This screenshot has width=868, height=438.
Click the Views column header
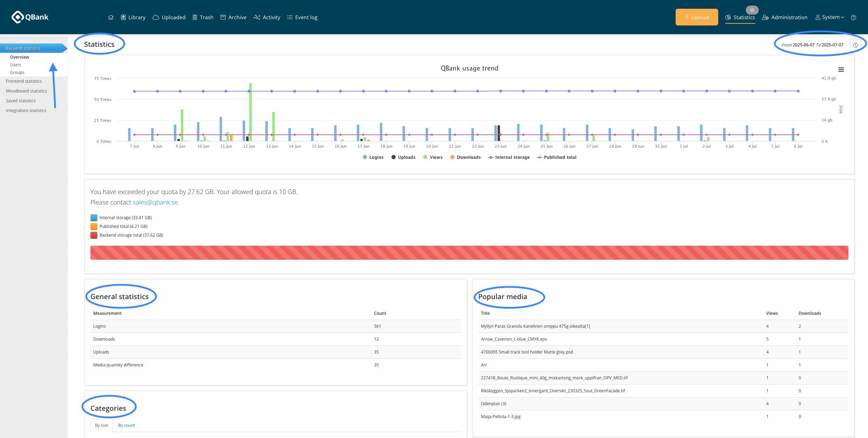click(772, 313)
